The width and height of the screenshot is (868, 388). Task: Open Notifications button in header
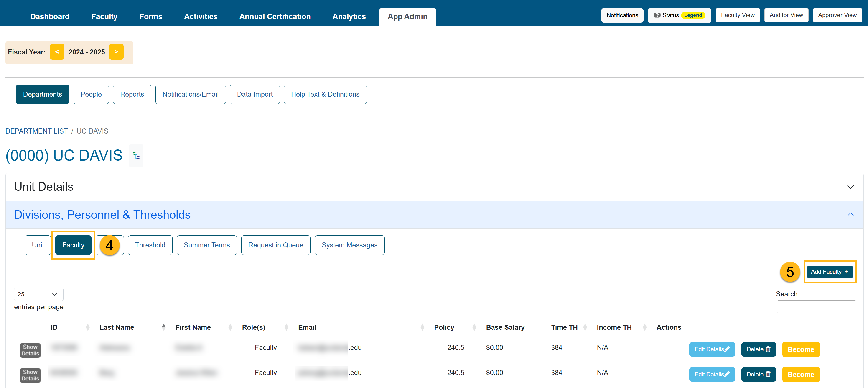click(x=622, y=15)
